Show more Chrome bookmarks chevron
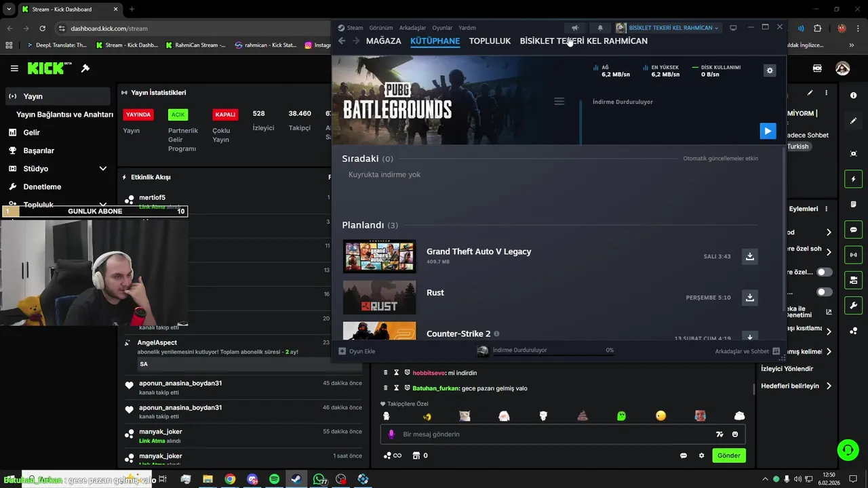 852,45
